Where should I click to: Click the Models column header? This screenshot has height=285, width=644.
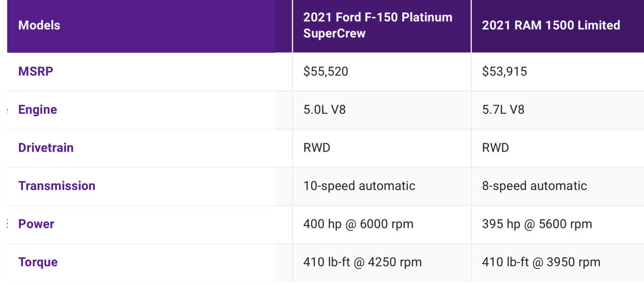tap(39, 25)
